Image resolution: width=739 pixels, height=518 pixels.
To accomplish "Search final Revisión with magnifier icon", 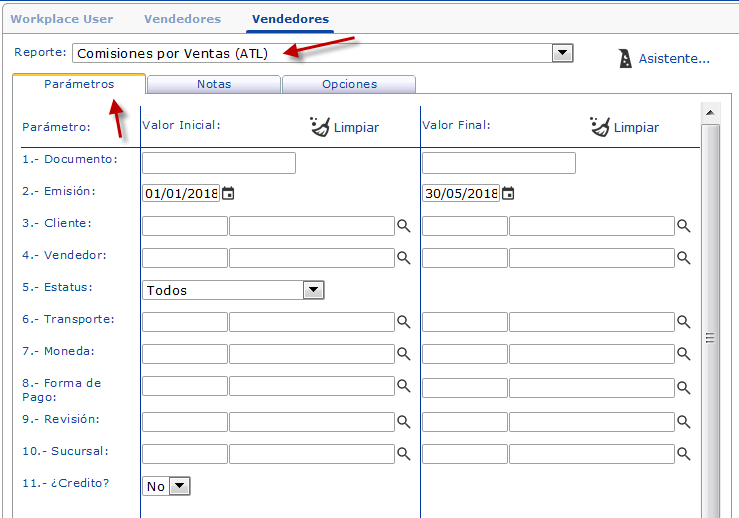I will point(683,422).
